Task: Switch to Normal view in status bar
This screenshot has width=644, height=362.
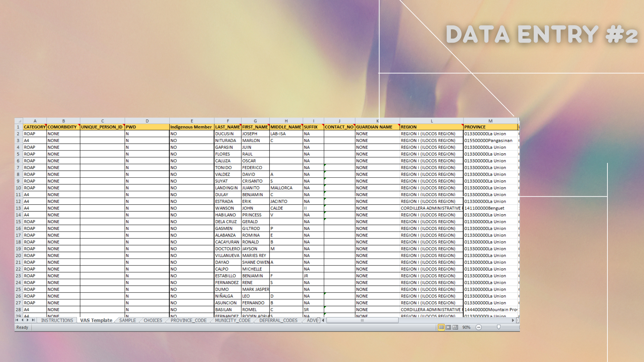Action: tap(441, 327)
